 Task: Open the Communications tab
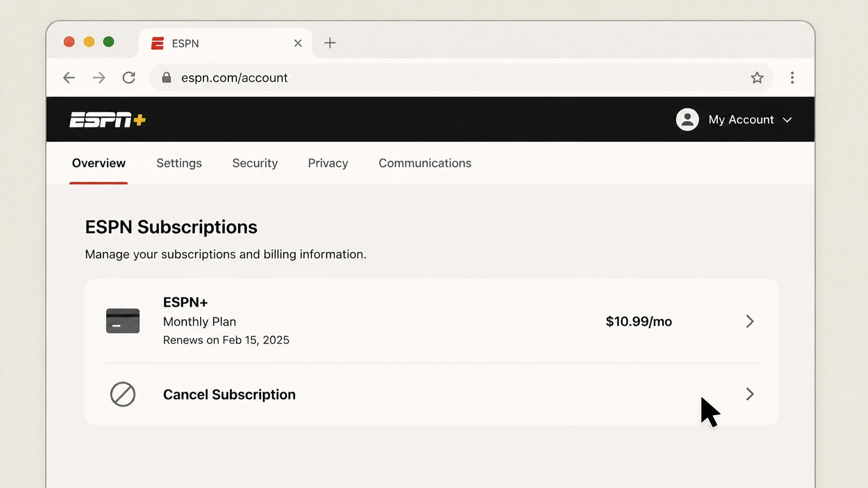[425, 163]
